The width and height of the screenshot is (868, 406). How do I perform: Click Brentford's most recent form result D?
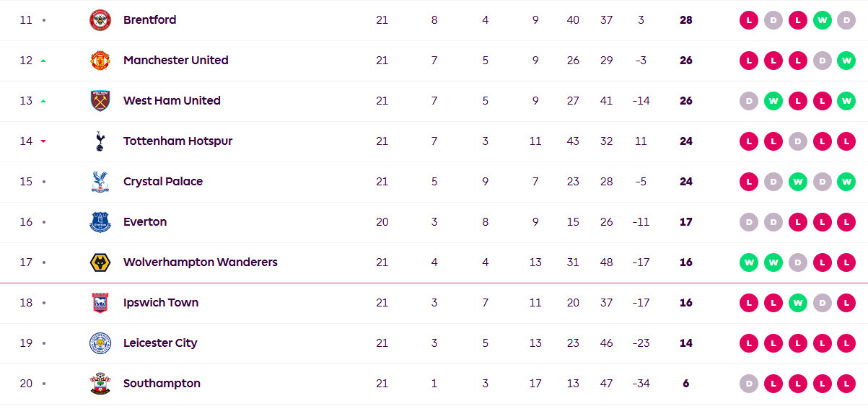pos(846,20)
